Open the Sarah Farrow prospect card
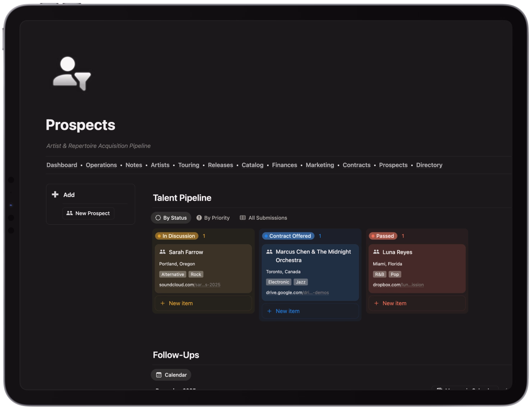532x410 pixels. (203, 268)
